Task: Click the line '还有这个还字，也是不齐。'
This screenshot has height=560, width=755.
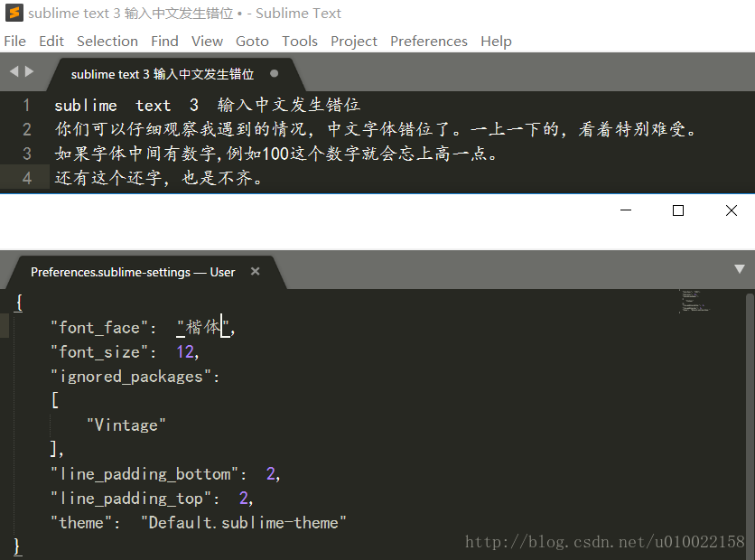Action: (x=159, y=178)
